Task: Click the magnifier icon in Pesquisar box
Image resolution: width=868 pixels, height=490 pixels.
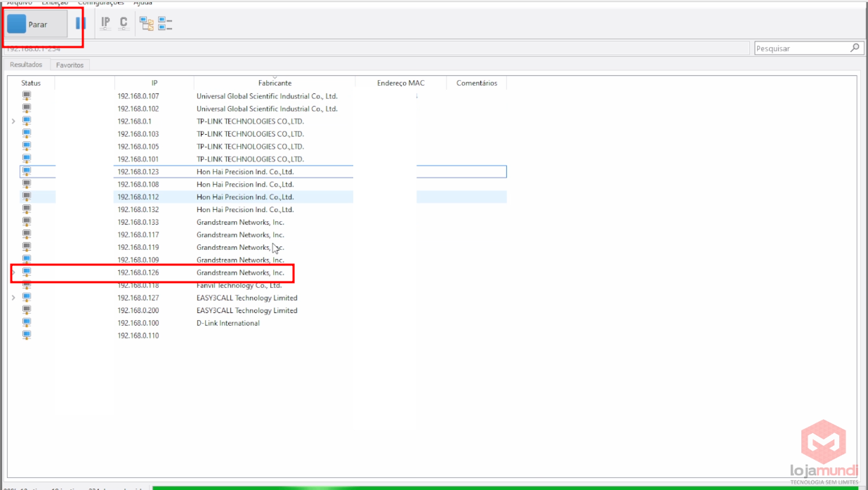Action: click(x=855, y=48)
